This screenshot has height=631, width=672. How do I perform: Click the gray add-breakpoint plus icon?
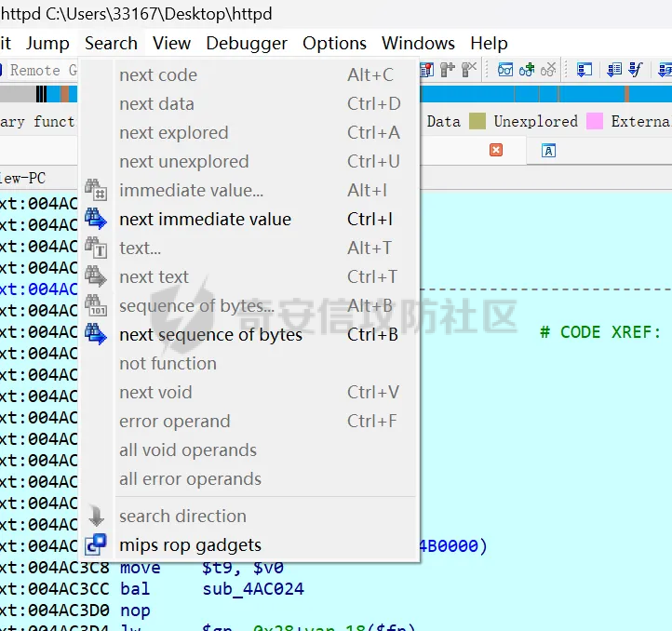pos(447,70)
